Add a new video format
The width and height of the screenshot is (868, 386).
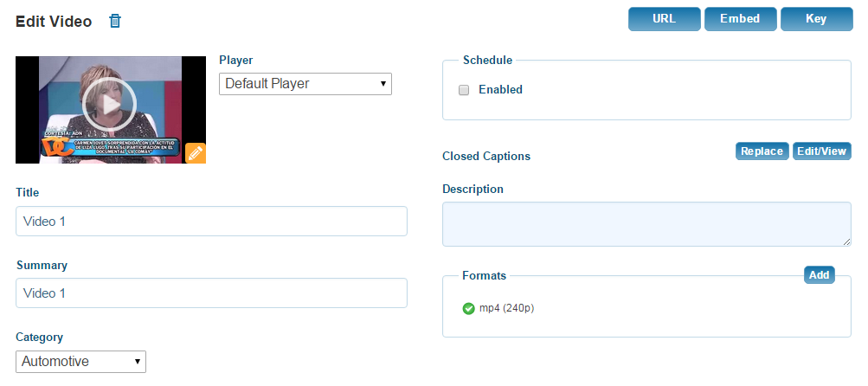(820, 274)
